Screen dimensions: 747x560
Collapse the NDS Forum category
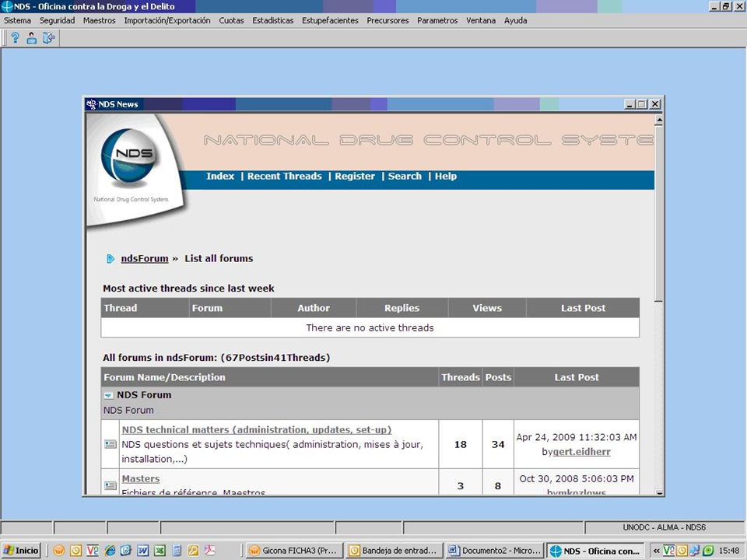(109, 395)
